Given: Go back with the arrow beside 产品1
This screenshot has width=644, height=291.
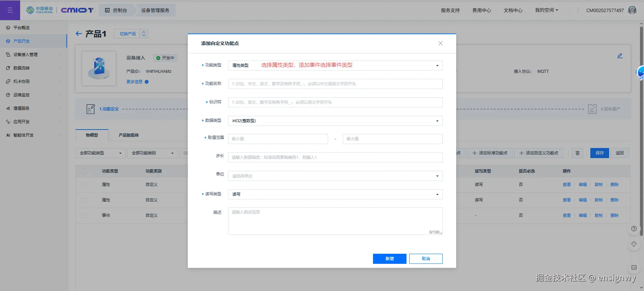Looking at the screenshot, I should pos(79,34).
